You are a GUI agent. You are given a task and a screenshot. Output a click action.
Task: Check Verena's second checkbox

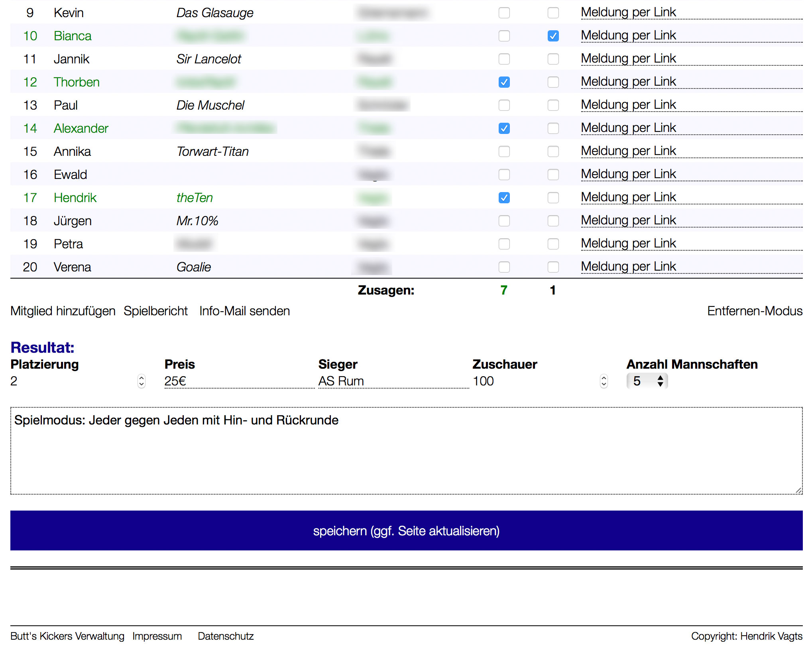pyautogui.click(x=553, y=267)
